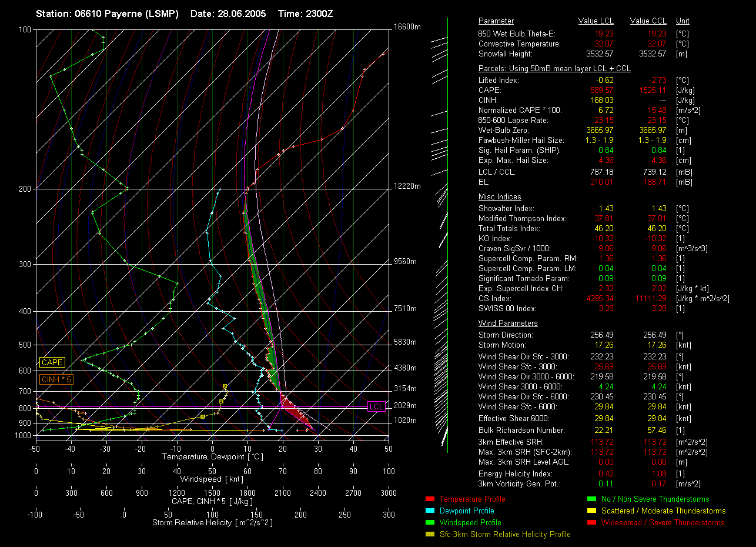
Task: Select the CINH value 168.03
Action: click(602, 101)
